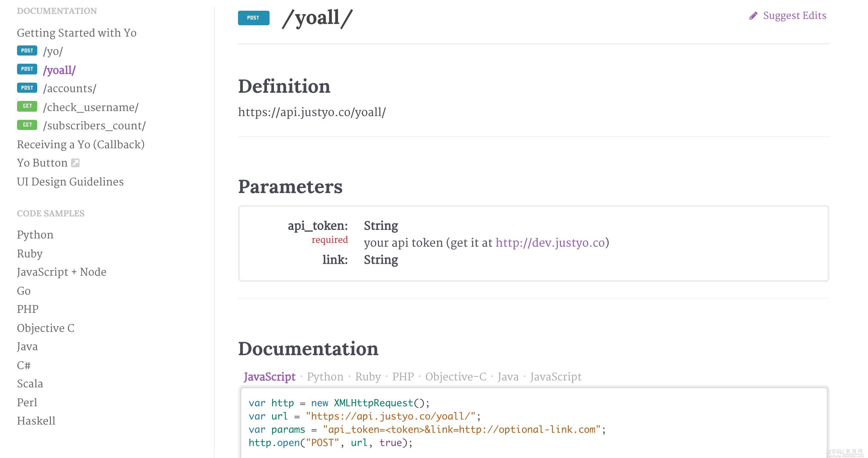This screenshot has height=458, width=868.
Task: Click the api_token parameter name
Action: point(318,226)
